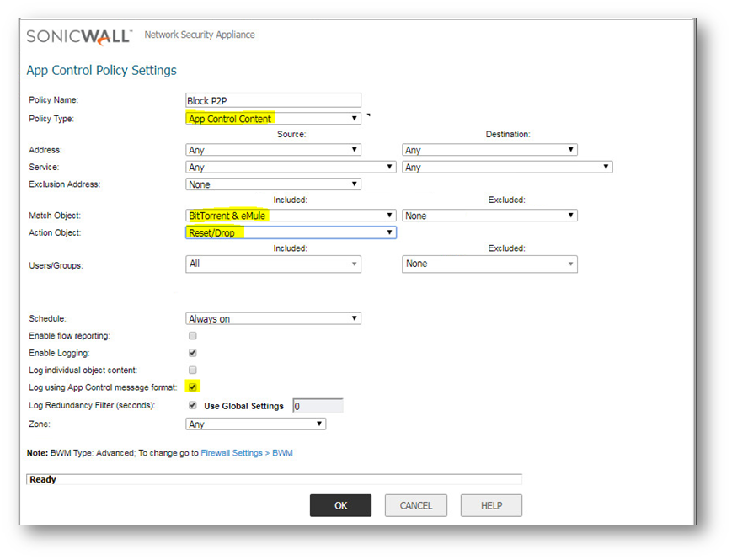Toggle Log using App Control message format
The width and height of the screenshot is (732, 560).
193,387
